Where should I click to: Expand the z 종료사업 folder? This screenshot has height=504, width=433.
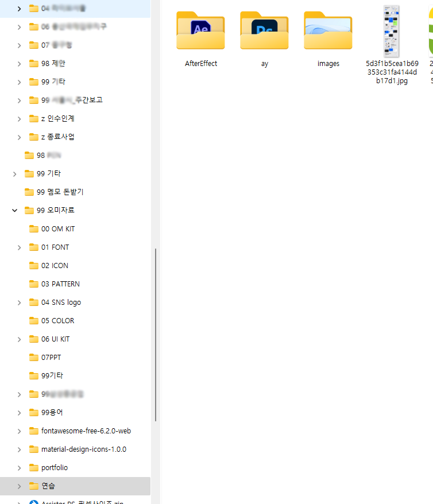(19, 137)
